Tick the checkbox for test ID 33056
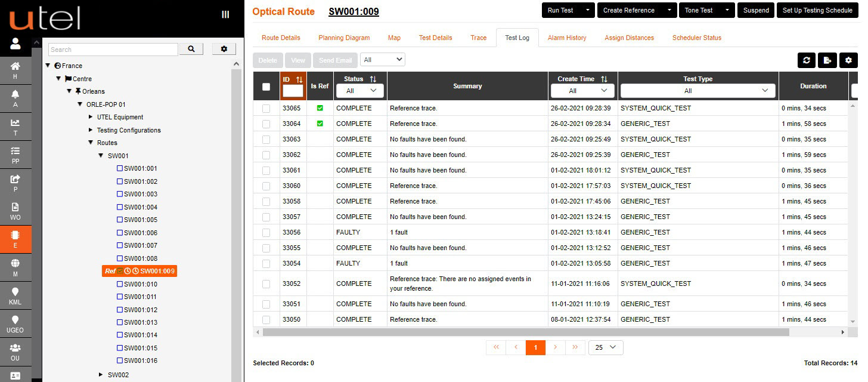The width and height of the screenshot is (868, 382). (266, 232)
